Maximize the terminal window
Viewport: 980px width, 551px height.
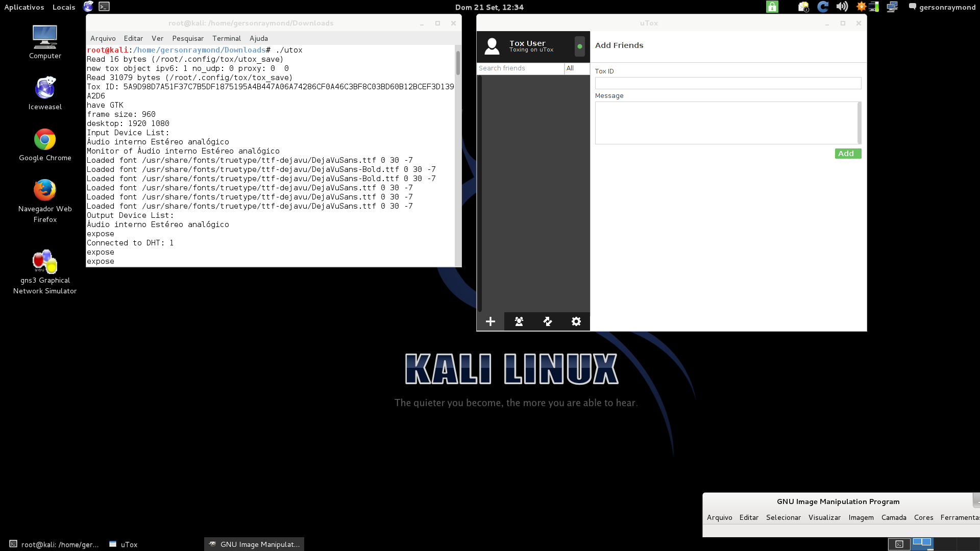tap(437, 23)
